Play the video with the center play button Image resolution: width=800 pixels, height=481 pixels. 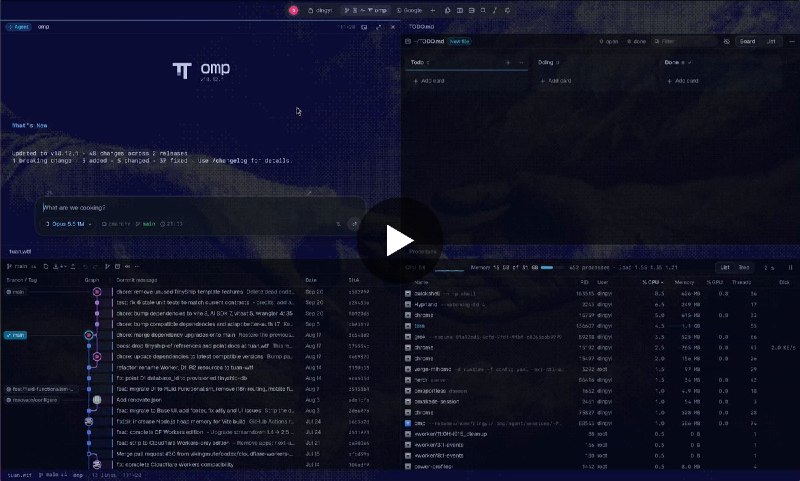399,240
